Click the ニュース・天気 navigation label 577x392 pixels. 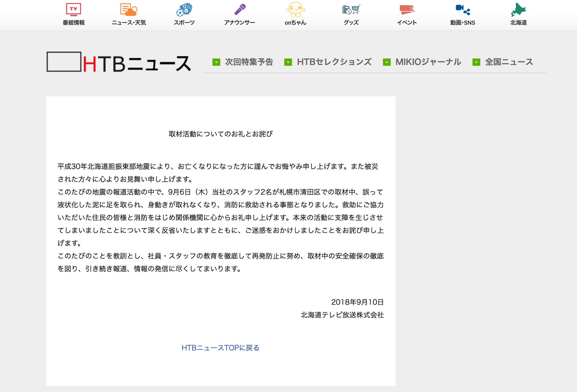[x=129, y=22]
